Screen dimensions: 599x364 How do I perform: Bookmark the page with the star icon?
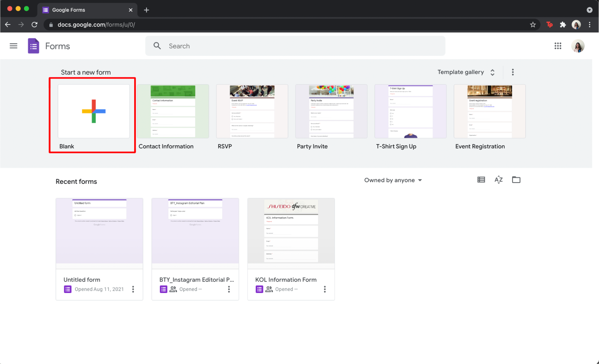[533, 25]
